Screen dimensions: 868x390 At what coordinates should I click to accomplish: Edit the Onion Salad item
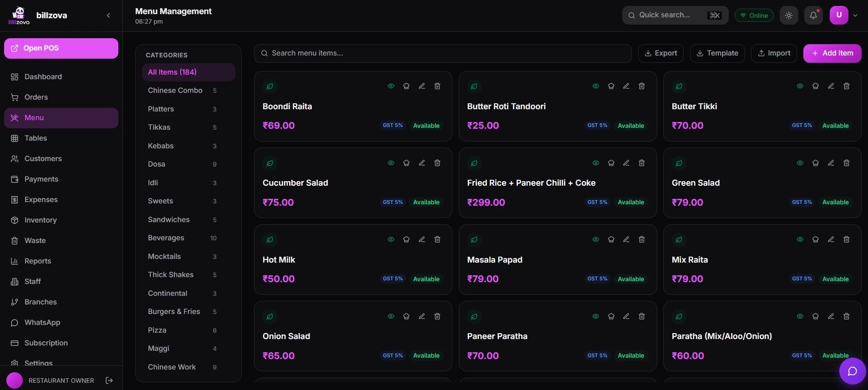(422, 316)
